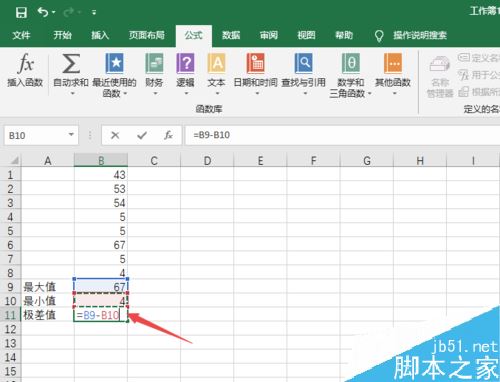Click the Save icon in quick access toolbar

point(21,13)
